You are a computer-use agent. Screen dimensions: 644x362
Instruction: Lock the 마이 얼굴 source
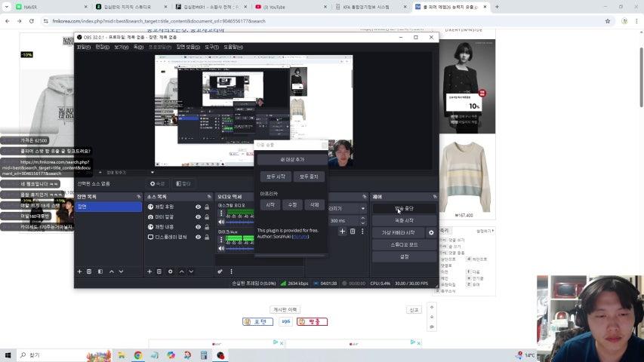tap(207, 216)
